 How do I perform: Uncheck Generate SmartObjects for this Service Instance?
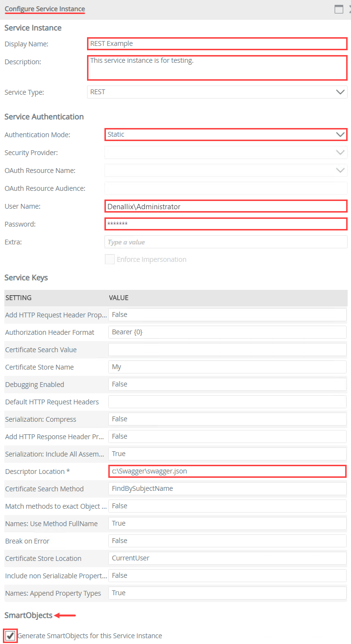[x=10, y=636]
